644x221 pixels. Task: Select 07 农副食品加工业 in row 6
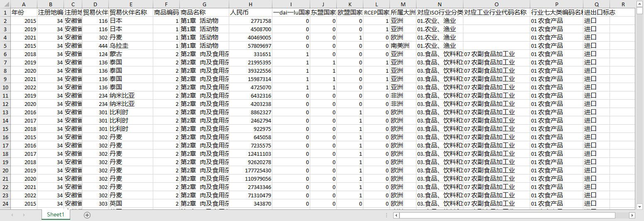coord(497,54)
